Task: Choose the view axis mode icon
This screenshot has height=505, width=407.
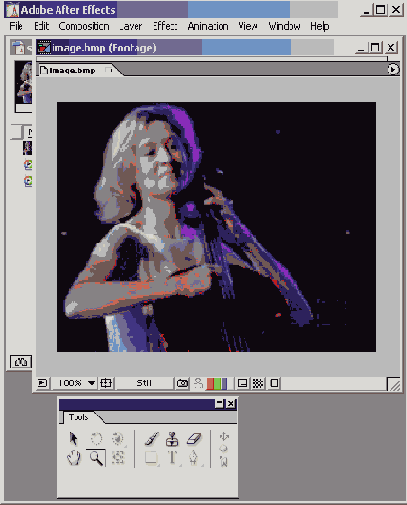Action: (x=224, y=461)
